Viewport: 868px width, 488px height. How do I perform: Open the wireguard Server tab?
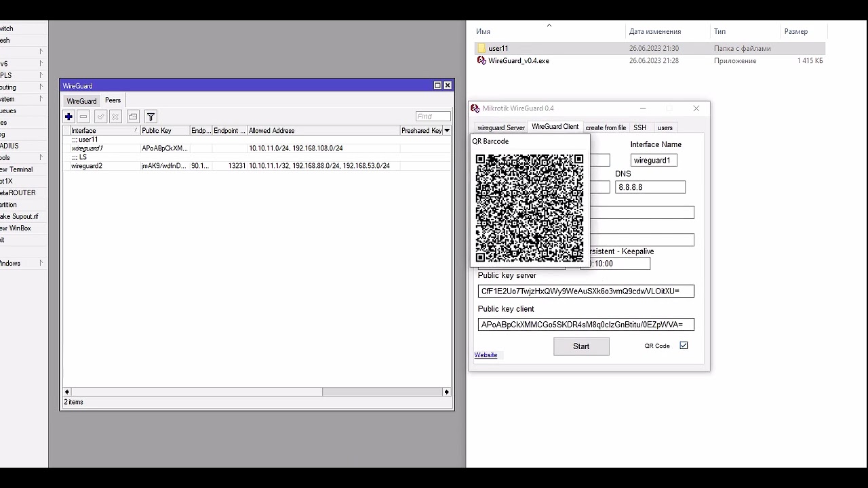tap(501, 127)
